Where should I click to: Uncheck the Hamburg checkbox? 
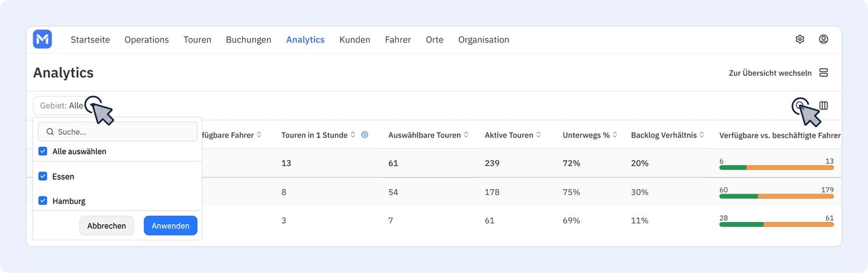[43, 200]
